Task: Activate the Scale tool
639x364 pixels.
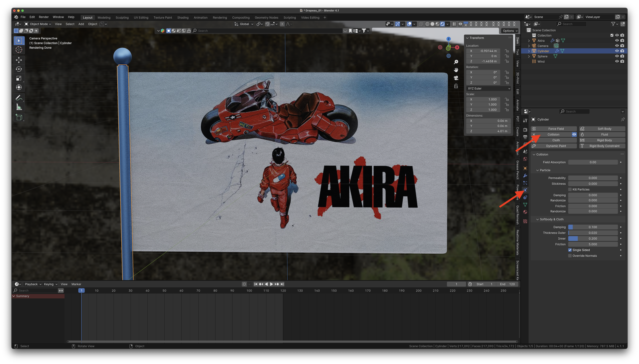Action: click(x=19, y=78)
